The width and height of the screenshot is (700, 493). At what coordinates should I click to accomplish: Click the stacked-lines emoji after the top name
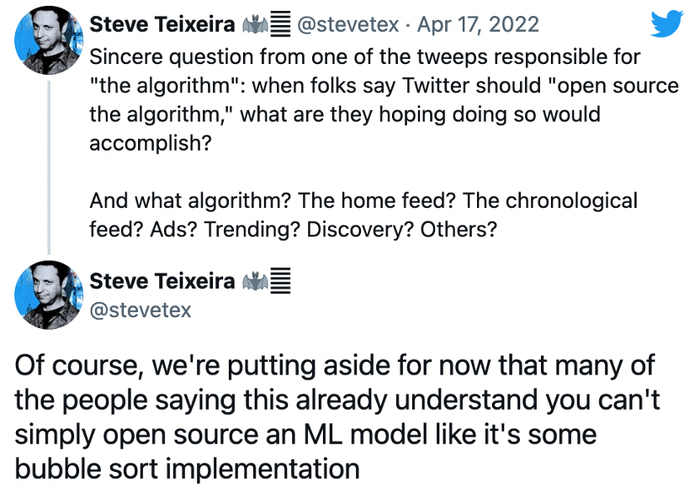point(281,24)
